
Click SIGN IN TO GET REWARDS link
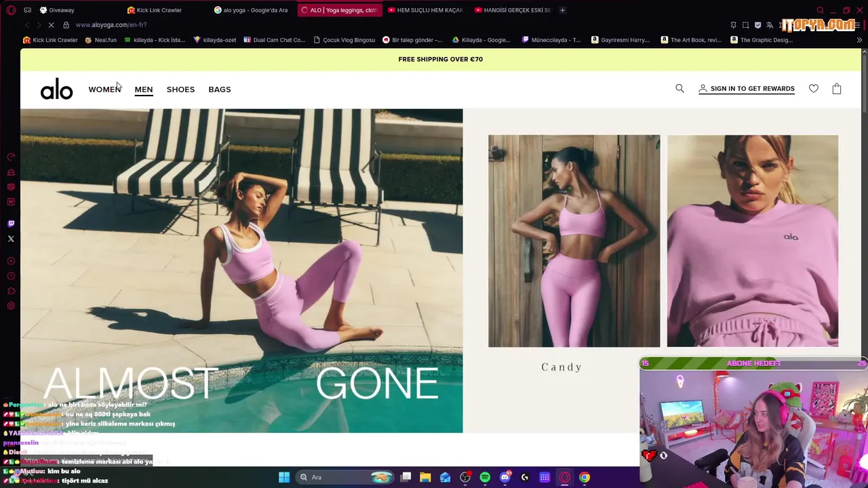[x=747, y=89]
